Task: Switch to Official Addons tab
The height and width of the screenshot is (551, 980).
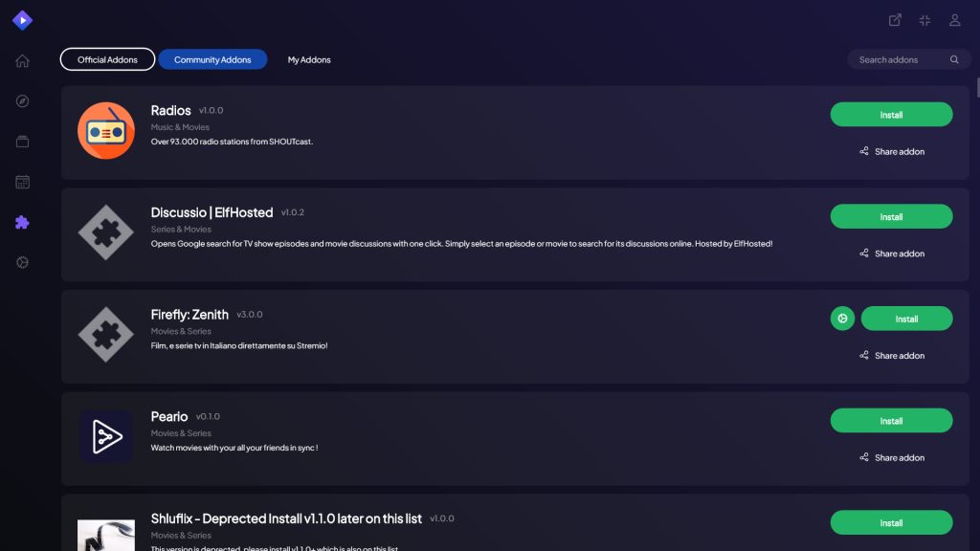Action: click(x=107, y=59)
